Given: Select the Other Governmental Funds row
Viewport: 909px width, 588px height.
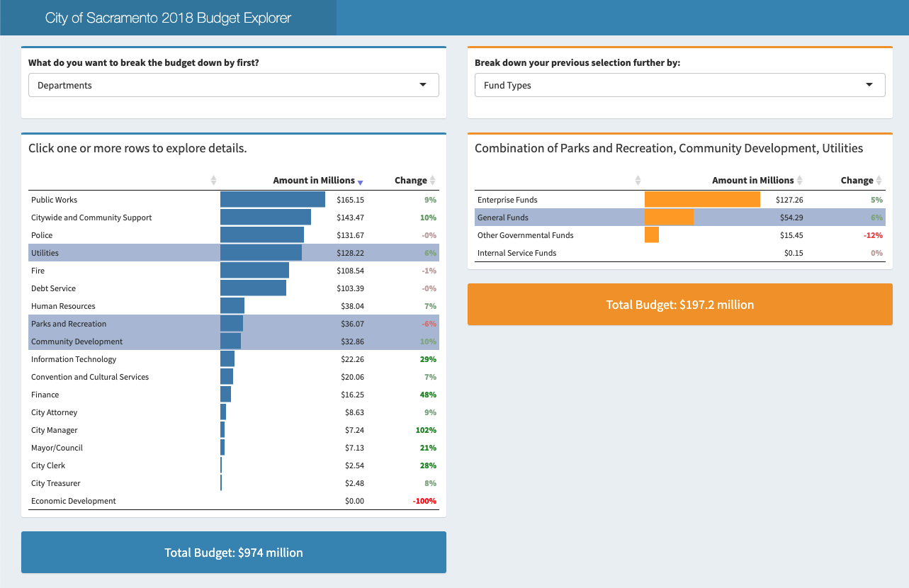Looking at the screenshot, I should coord(680,235).
